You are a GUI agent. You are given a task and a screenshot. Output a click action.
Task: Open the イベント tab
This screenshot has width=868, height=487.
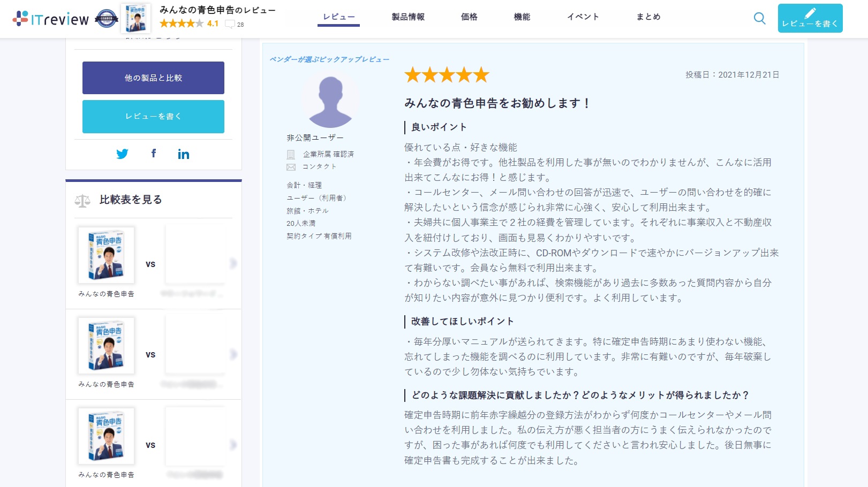click(583, 17)
